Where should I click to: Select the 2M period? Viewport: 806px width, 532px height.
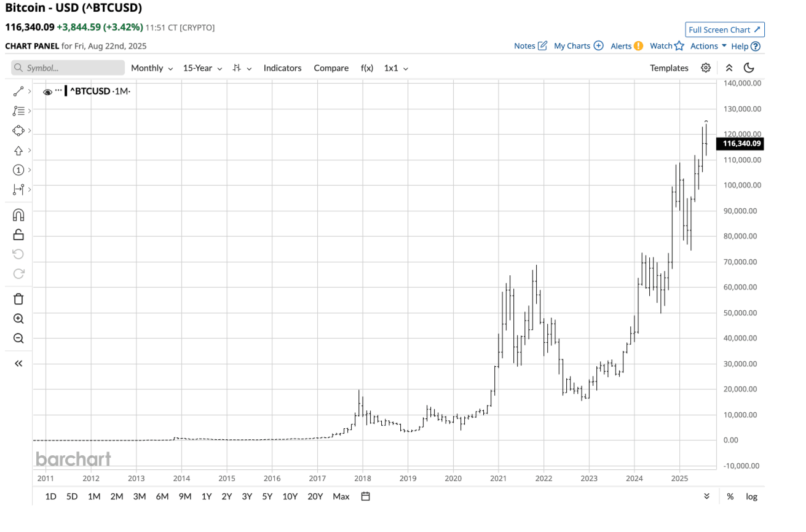pos(117,496)
